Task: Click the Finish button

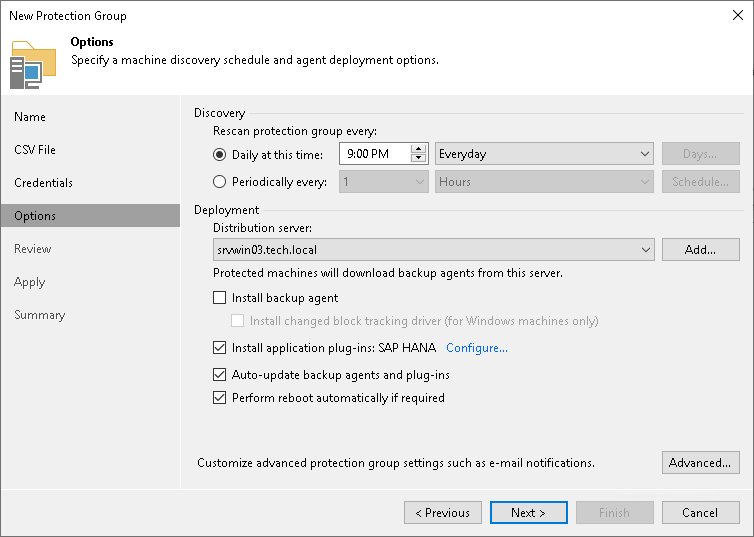Action: (615, 512)
